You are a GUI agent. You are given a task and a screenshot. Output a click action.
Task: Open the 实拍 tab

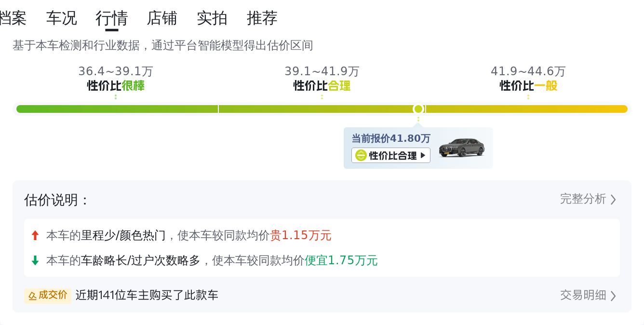(212, 18)
